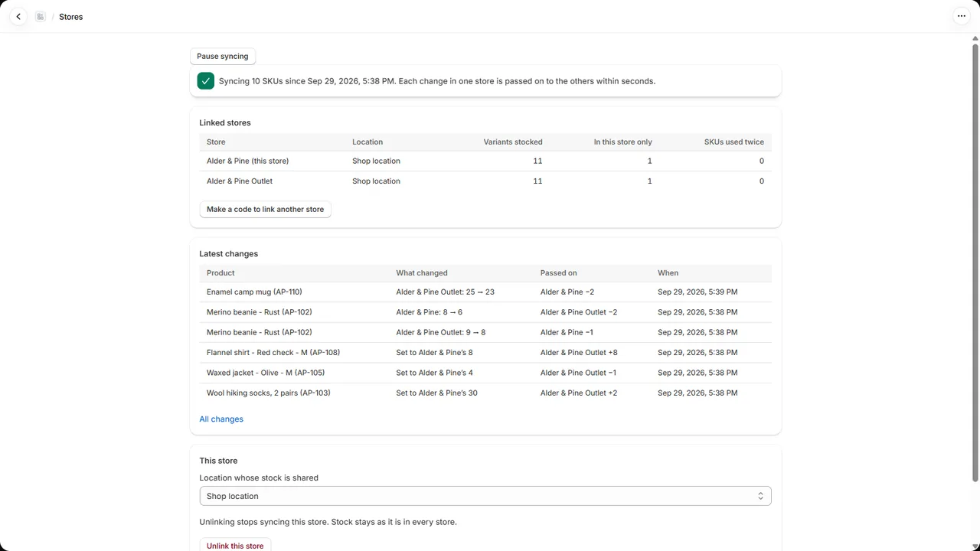Open the three-dots more actions menu
The height and width of the screenshot is (551, 980).
tap(962, 16)
